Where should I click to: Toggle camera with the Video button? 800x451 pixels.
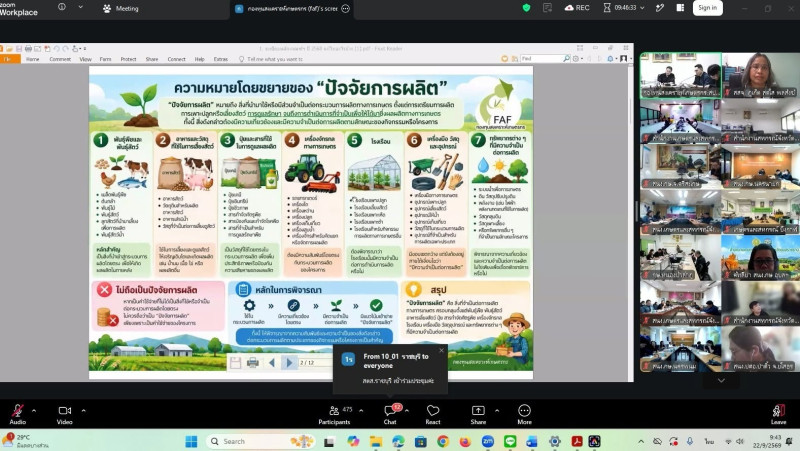pos(64,414)
